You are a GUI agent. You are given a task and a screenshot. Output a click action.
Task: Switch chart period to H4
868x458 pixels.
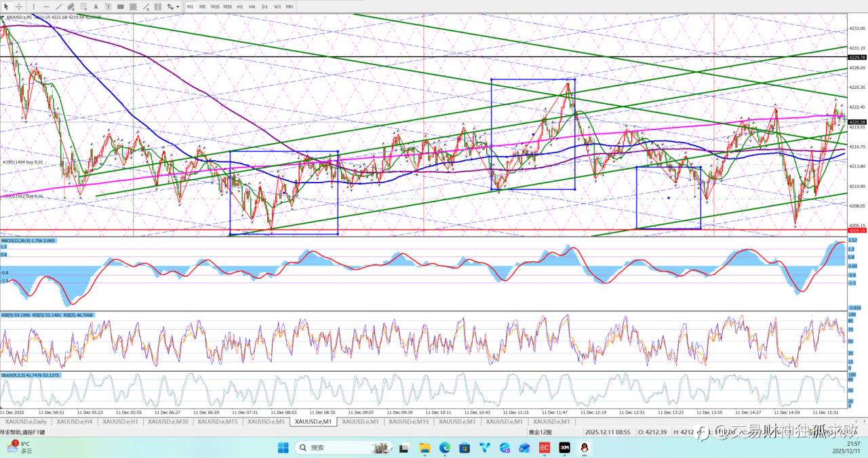point(252,6)
